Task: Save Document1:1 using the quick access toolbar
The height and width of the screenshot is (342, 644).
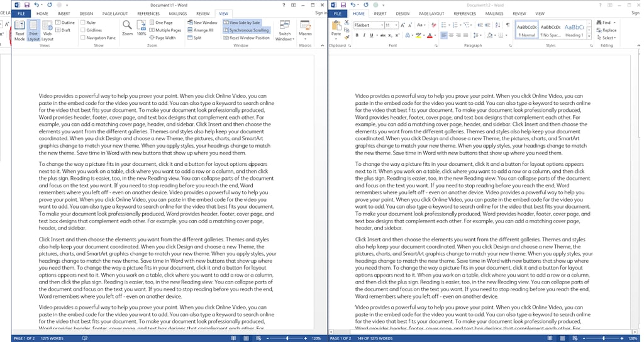Action: (27, 5)
